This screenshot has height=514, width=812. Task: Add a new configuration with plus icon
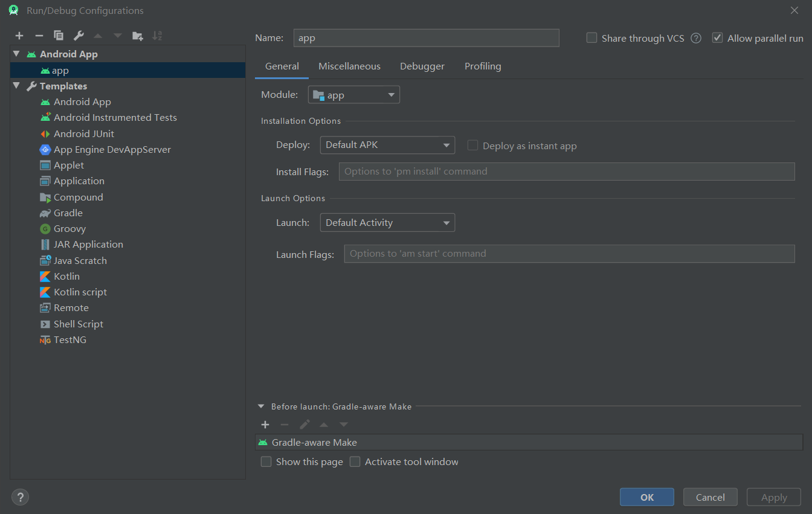19,36
